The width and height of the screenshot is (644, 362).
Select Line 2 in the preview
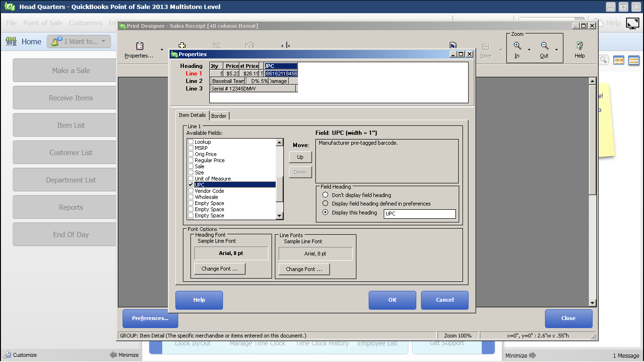[x=194, y=81]
